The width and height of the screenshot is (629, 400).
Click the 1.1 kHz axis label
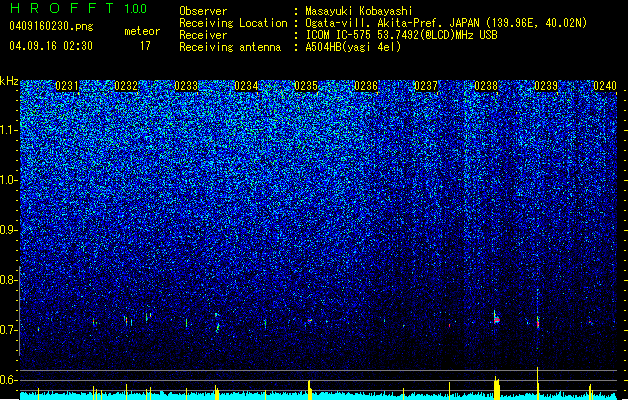click(8, 130)
